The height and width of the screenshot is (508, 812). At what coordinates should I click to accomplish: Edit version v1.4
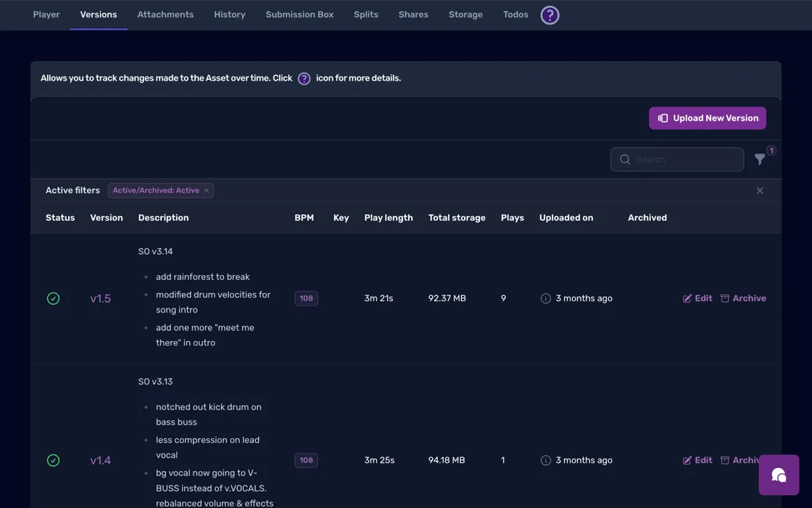pos(697,460)
